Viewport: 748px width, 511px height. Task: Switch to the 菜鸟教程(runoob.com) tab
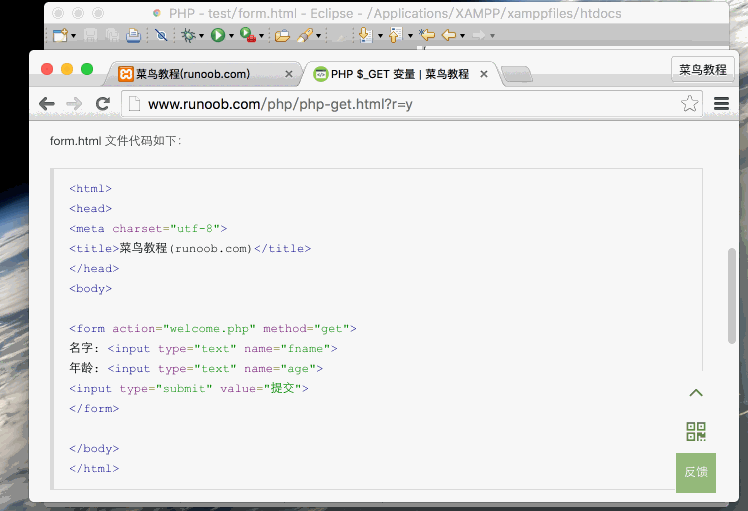pyautogui.click(x=200, y=74)
